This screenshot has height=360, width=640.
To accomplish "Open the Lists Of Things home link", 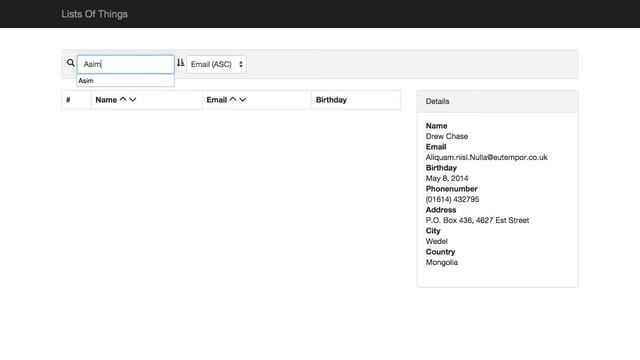I will tap(94, 14).
